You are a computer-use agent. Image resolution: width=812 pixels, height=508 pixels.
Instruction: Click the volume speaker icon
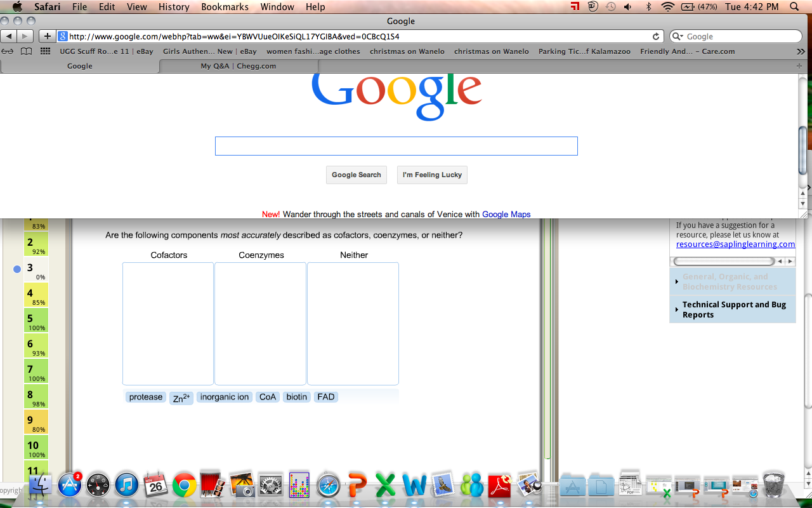[628, 7]
